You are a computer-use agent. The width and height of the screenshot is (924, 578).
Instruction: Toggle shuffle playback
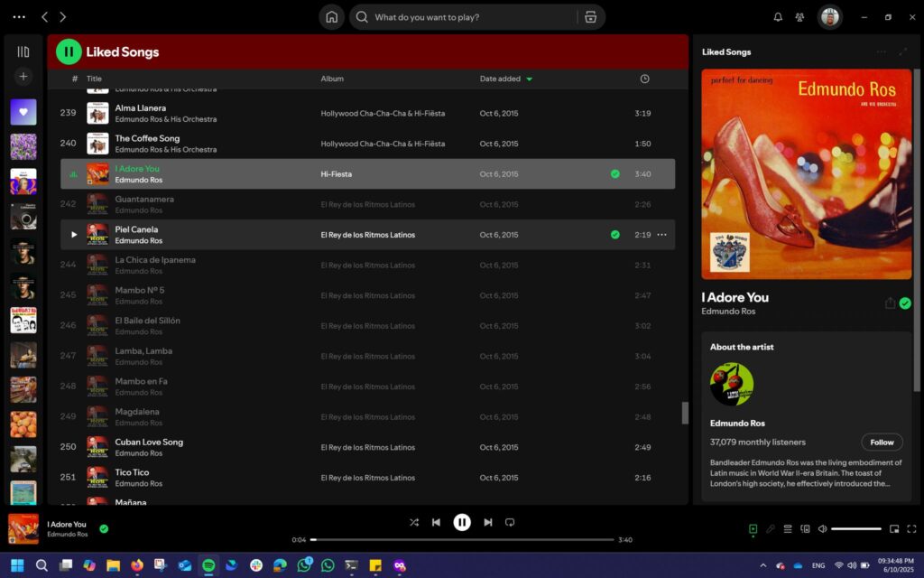tap(413, 522)
